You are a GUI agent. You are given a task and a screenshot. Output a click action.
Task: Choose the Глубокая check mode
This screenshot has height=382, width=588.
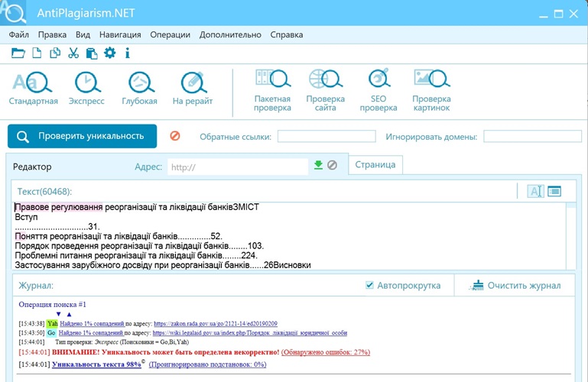coord(139,89)
